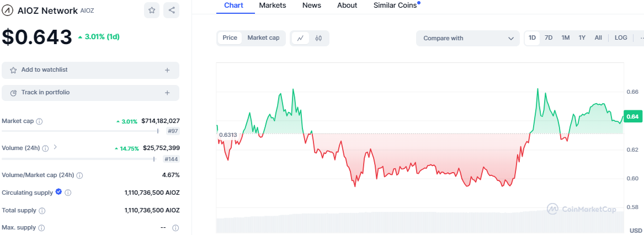Add to watchlist button
The image size is (644, 235).
[x=91, y=70]
